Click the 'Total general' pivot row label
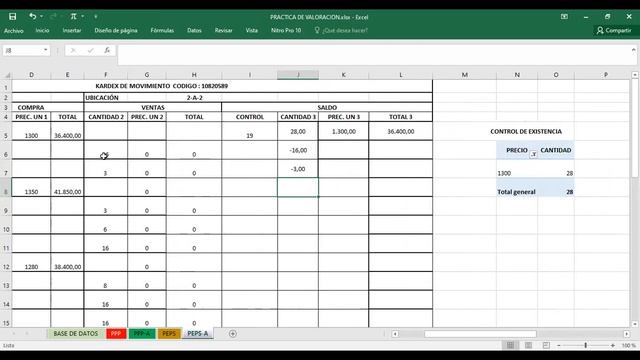This screenshot has width=640, height=360. [517, 192]
